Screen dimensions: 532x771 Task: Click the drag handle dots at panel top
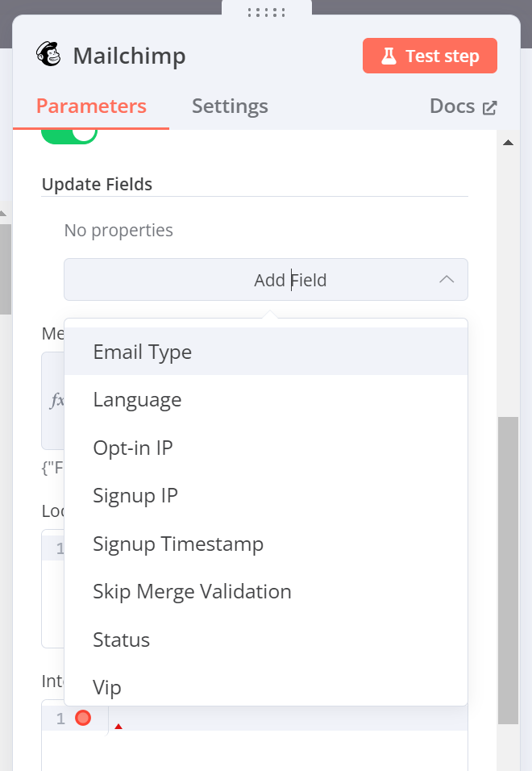tap(266, 12)
